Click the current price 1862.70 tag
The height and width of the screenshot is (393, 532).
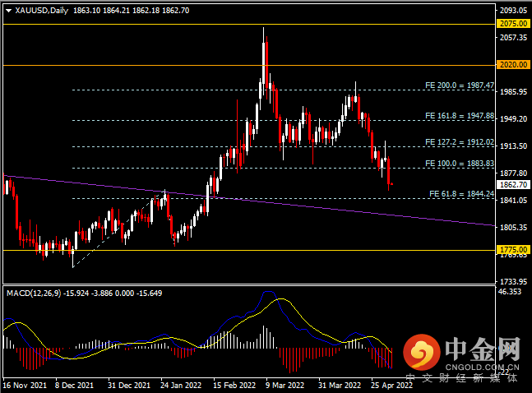coord(513,185)
